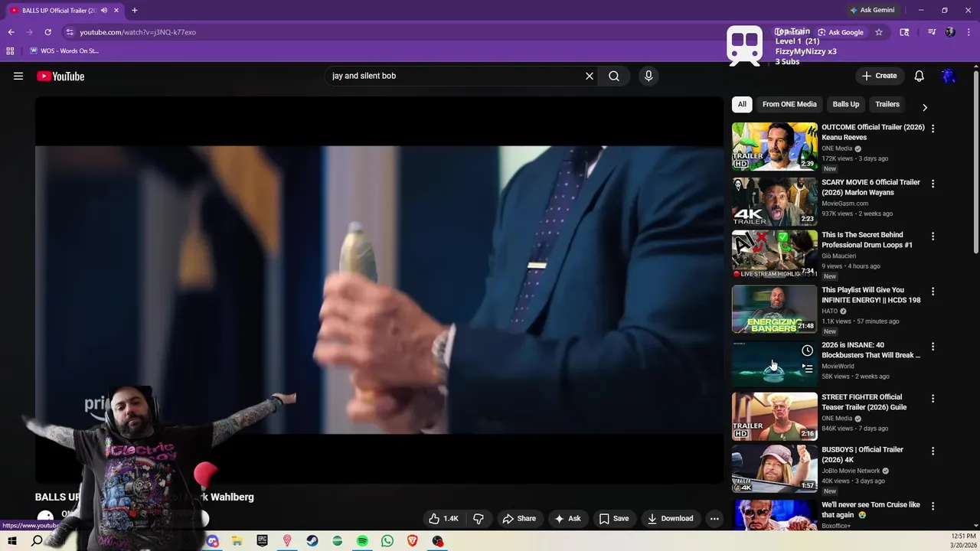
Task: Mute the BALLS UP tab audio
Action: point(104,10)
